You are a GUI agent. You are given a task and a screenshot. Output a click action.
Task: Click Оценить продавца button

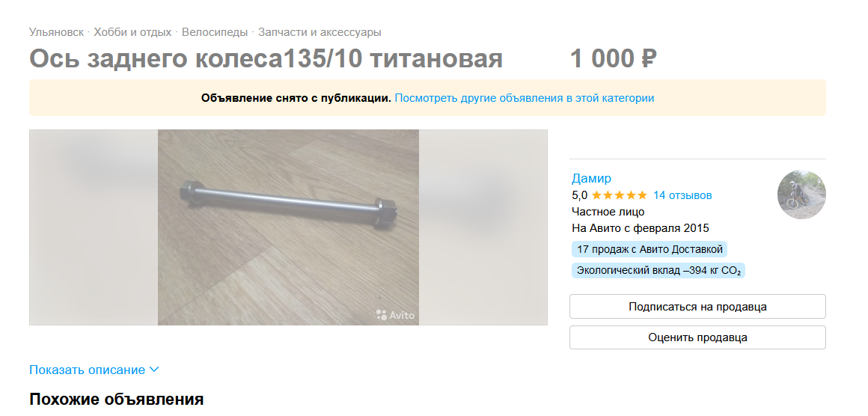[x=697, y=337]
